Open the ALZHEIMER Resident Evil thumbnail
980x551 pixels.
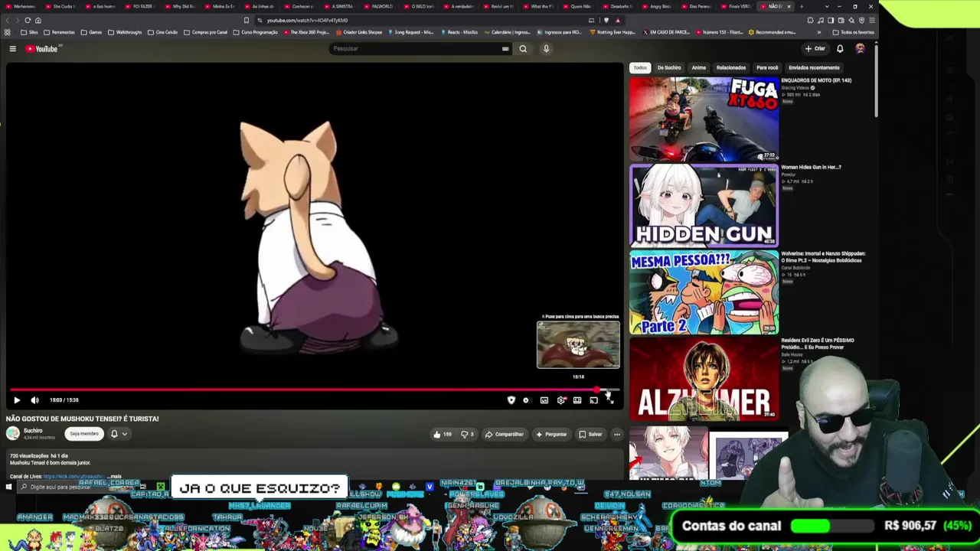[704, 379]
